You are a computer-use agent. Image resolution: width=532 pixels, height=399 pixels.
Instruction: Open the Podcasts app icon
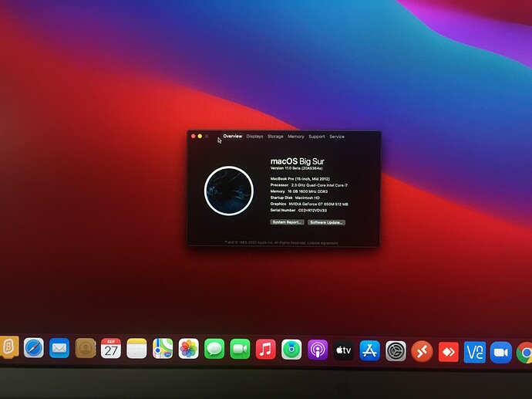[x=318, y=350]
